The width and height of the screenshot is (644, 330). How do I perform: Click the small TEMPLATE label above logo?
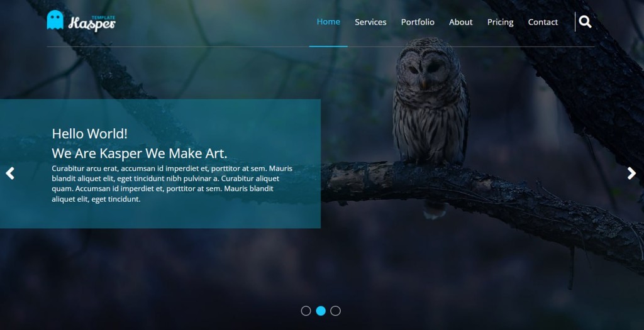coord(103,18)
